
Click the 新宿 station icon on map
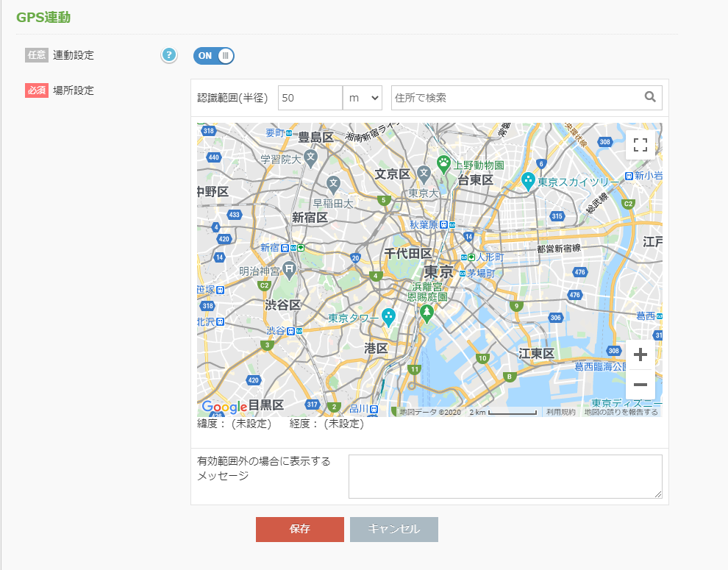coord(285,248)
